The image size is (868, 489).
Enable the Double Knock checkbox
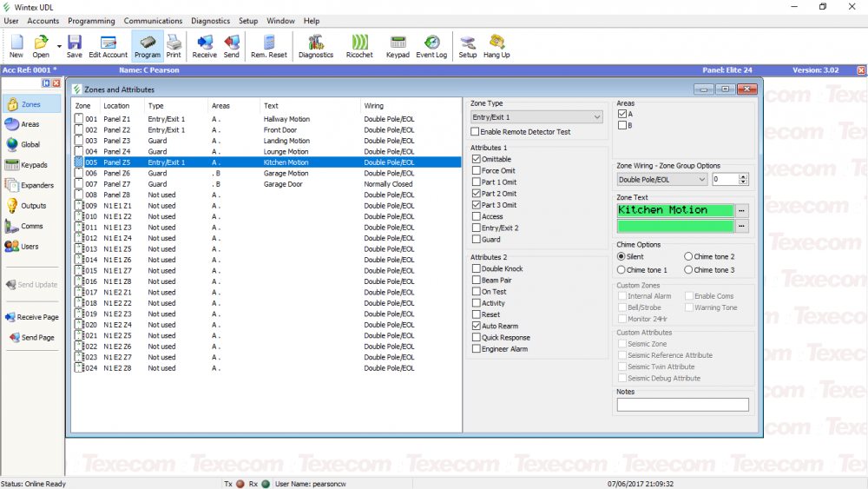point(476,269)
